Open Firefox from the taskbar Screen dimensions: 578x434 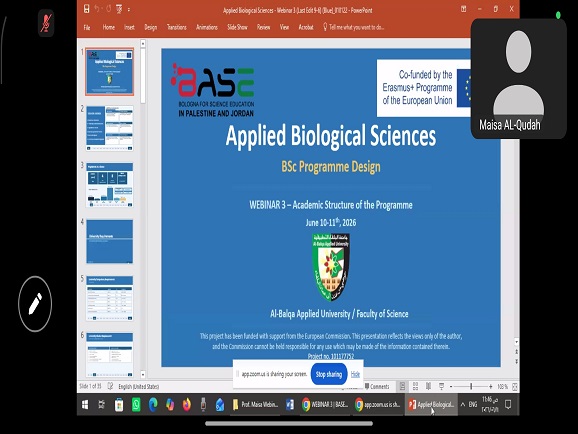coord(187,405)
